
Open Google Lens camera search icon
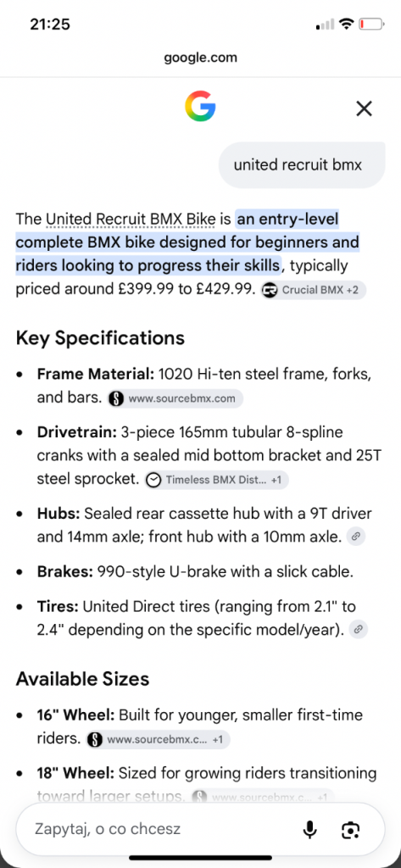[x=351, y=830]
